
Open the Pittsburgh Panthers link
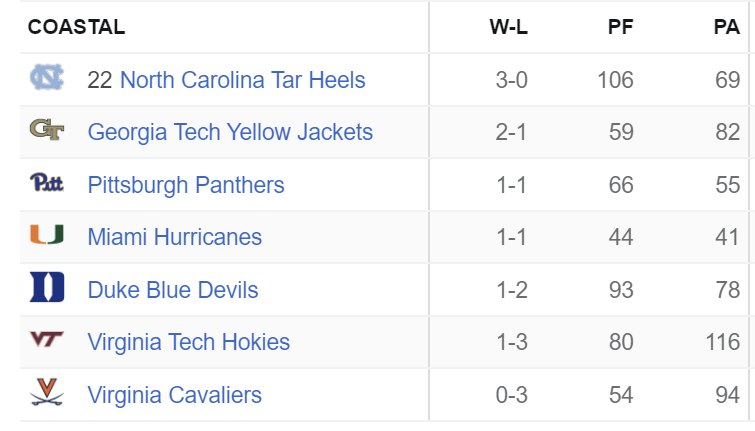coord(186,185)
